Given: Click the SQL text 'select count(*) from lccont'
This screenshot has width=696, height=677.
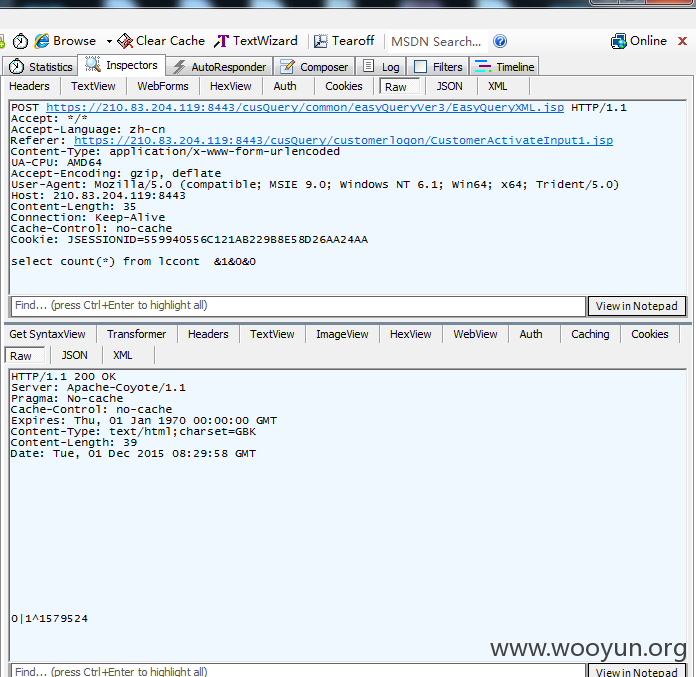Looking at the screenshot, I should tap(105, 261).
